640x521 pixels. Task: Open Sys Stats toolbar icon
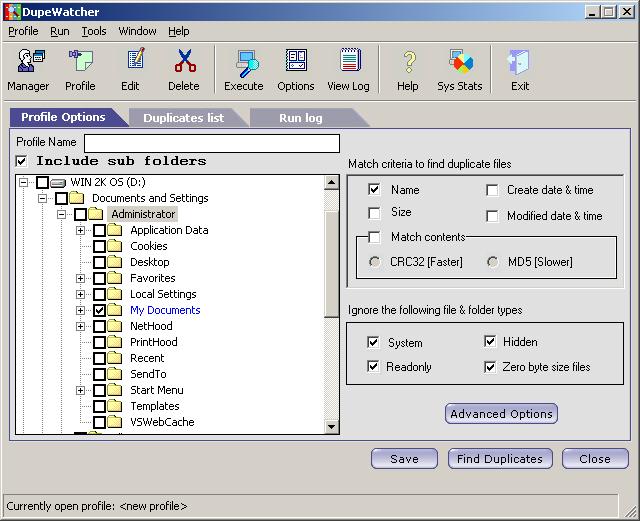pyautogui.click(x=461, y=61)
